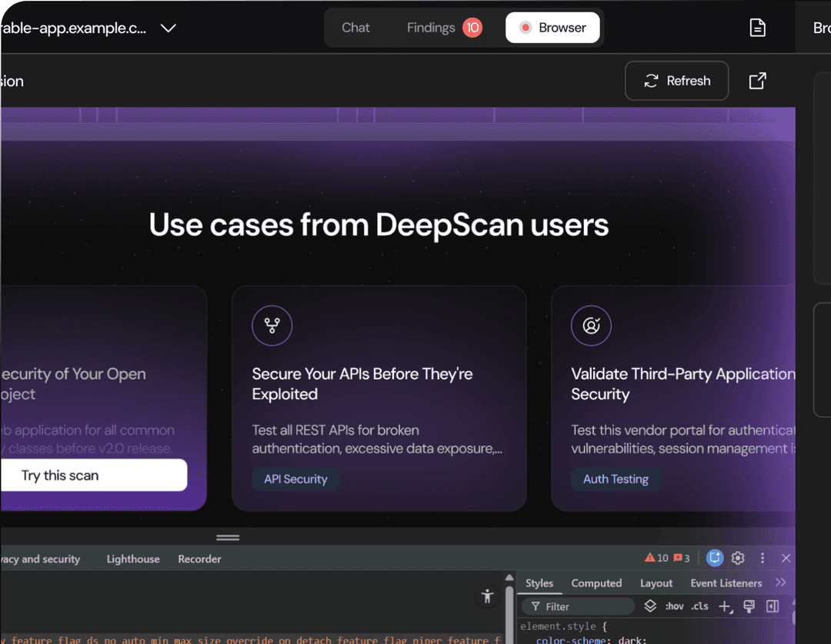Toggle CSS layers view icon
The width and height of the screenshot is (831, 644).
tap(649, 606)
